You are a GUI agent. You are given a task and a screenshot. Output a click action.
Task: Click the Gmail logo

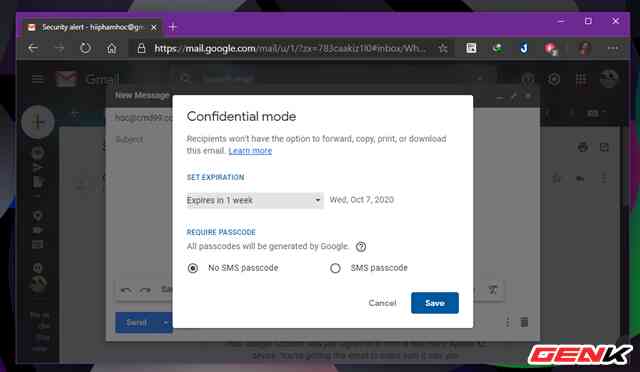point(87,78)
